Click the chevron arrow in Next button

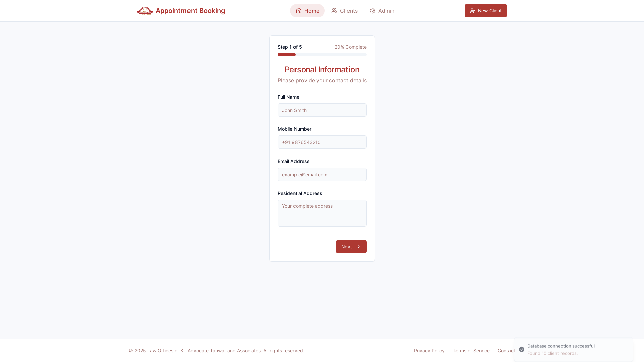coord(359,247)
